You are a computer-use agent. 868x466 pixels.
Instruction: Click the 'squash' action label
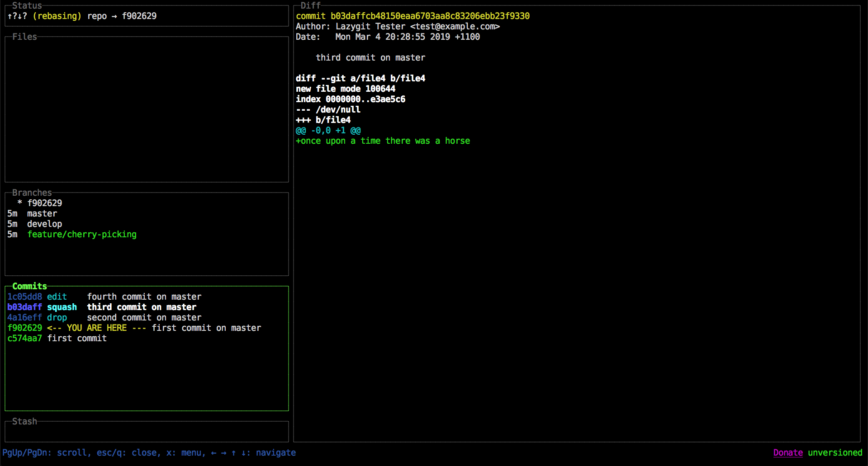tap(62, 307)
